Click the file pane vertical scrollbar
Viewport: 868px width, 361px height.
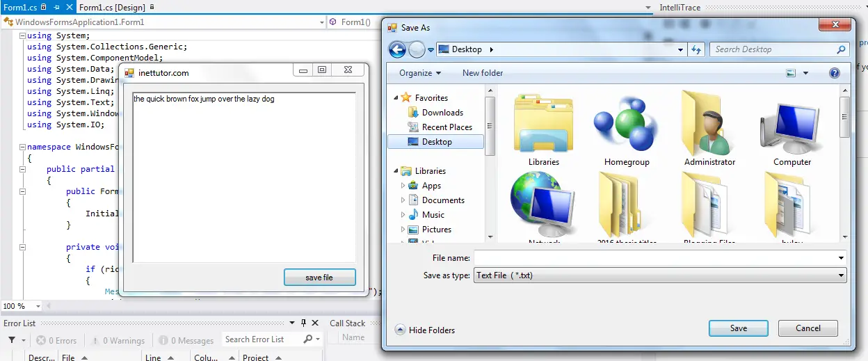pos(844,163)
